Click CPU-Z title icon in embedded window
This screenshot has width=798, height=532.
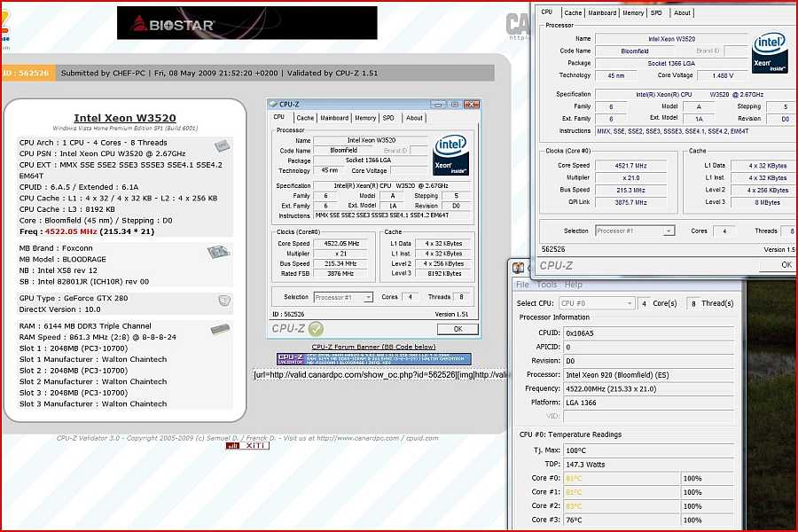pos(273,105)
